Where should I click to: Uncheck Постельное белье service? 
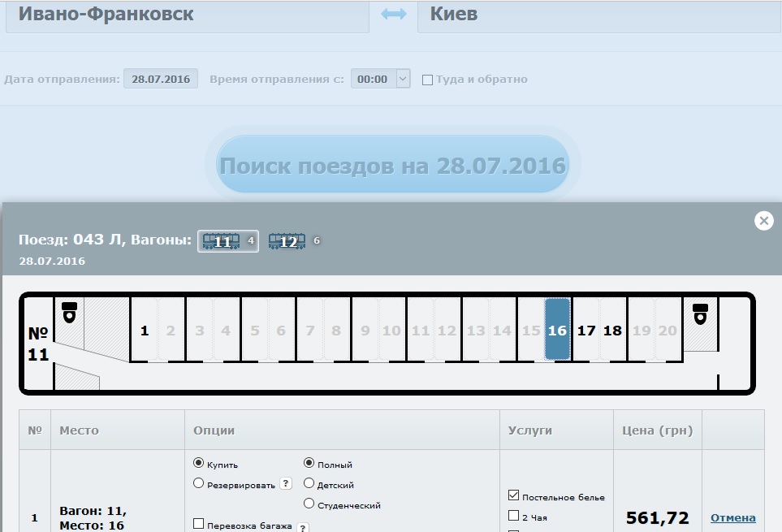tap(513, 495)
